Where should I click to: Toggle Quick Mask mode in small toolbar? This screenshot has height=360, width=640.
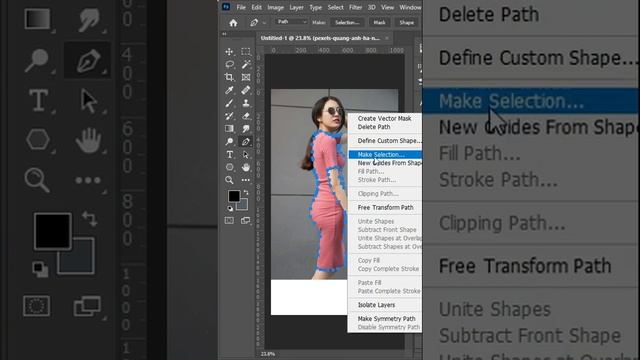coord(229,220)
